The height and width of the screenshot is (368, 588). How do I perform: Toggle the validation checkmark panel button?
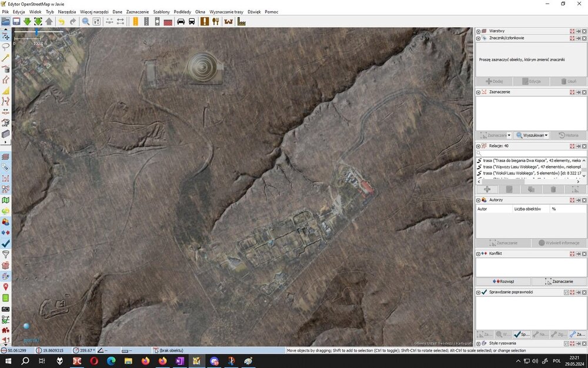(6, 243)
